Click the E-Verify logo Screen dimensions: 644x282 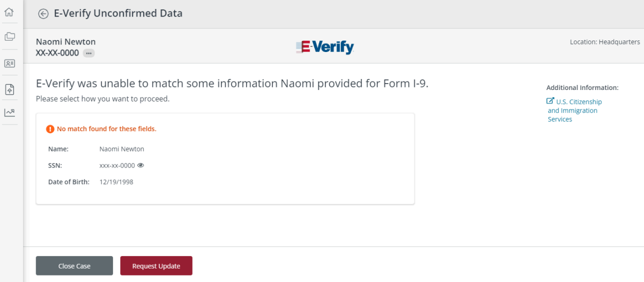click(x=325, y=47)
